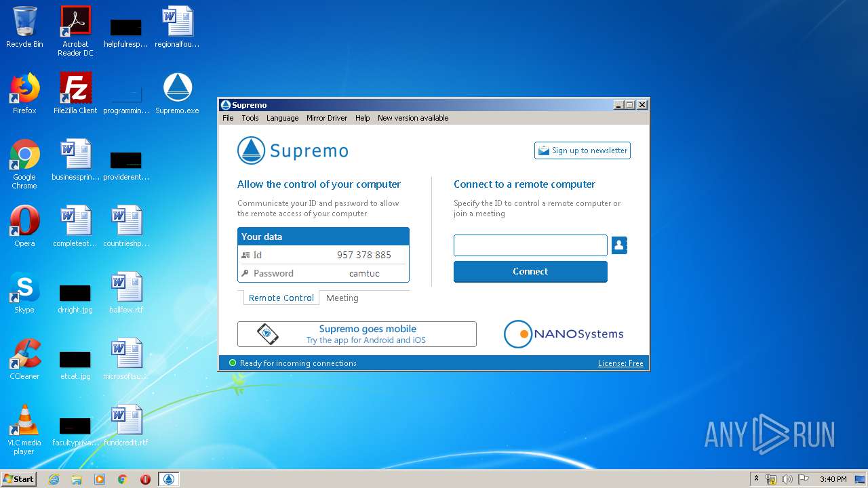Click the Show desktop button
Viewport: 868px width, 488px height.
point(860,479)
